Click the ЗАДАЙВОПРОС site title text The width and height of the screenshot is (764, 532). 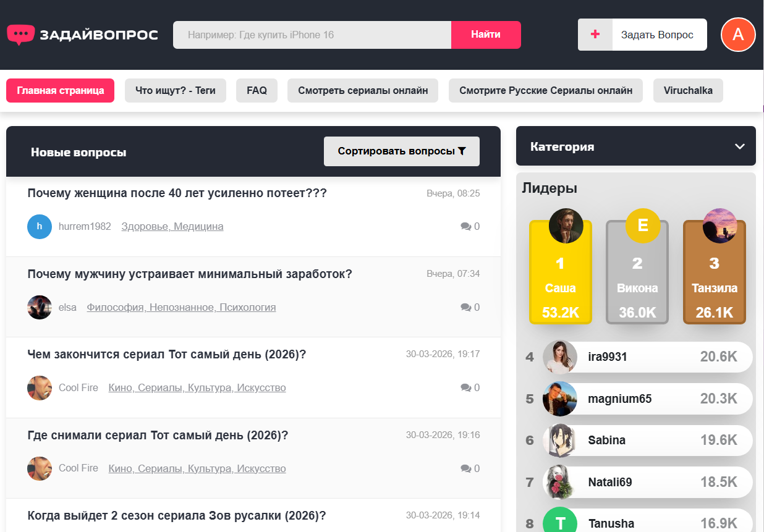[99, 35]
